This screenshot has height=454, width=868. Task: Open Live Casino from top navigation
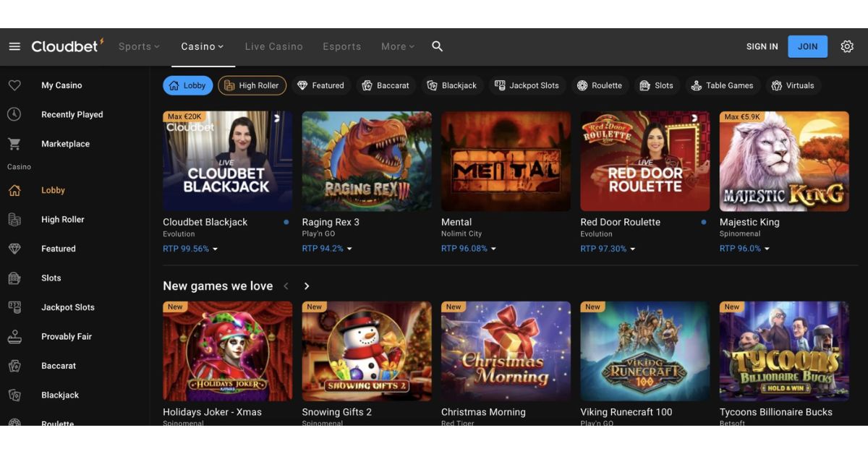(x=273, y=46)
